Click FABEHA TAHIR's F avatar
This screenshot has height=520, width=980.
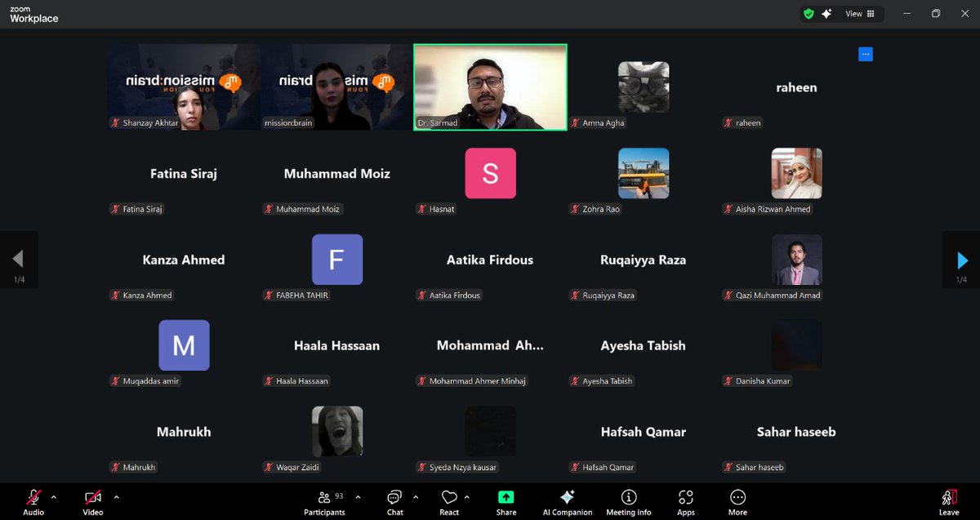tap(337, 260)
